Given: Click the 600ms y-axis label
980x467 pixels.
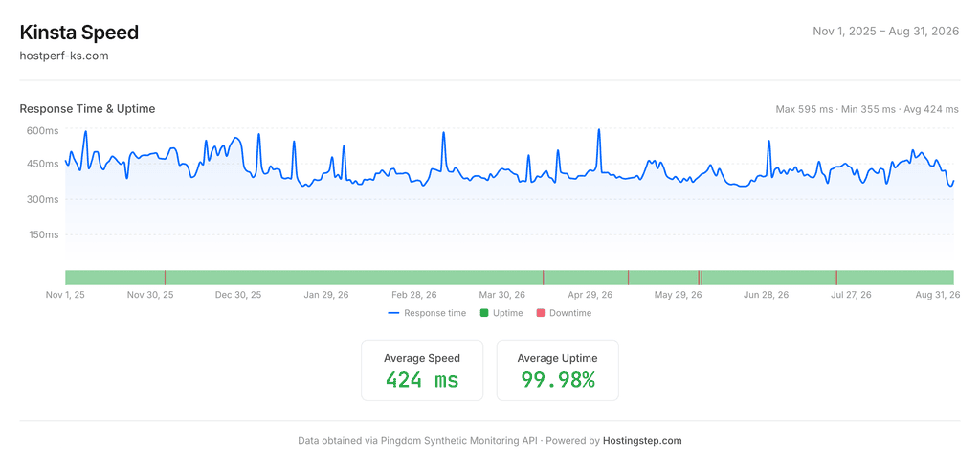Looking at the screenshot, I should (42, 131).
